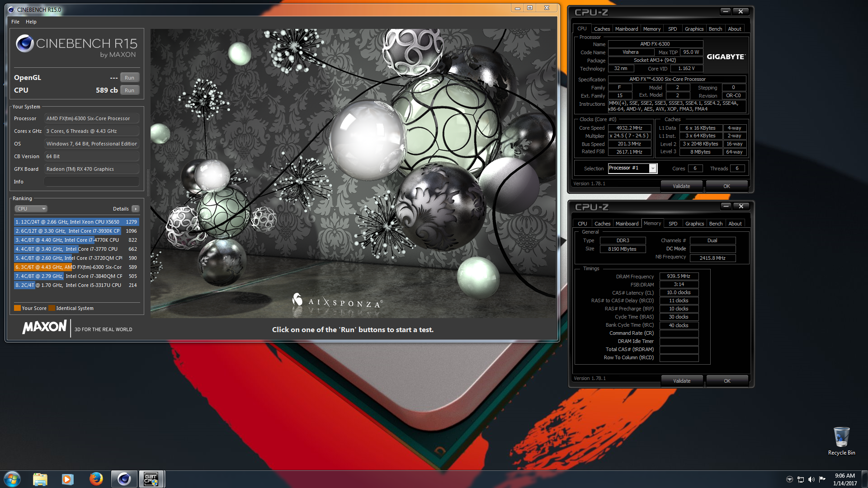The height and width of the screenshot is (488, 868).
Task: Click the Processor field in Your System
Action: [x=92, y=118]
